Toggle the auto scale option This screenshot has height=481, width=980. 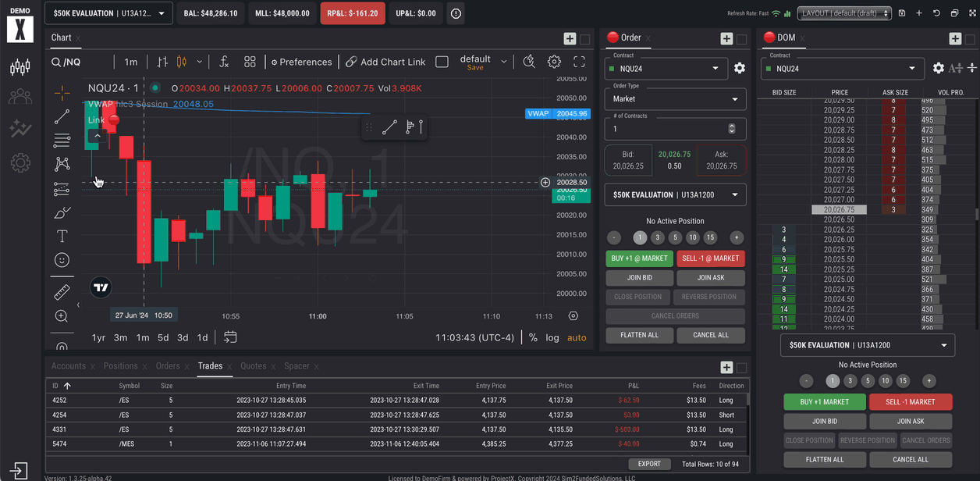[577, 338]
